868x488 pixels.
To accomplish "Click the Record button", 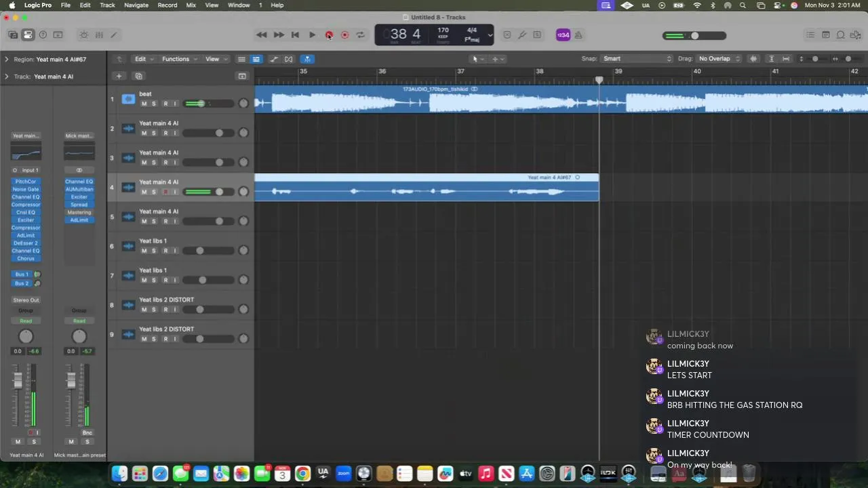I will click(x=328, y=35).
